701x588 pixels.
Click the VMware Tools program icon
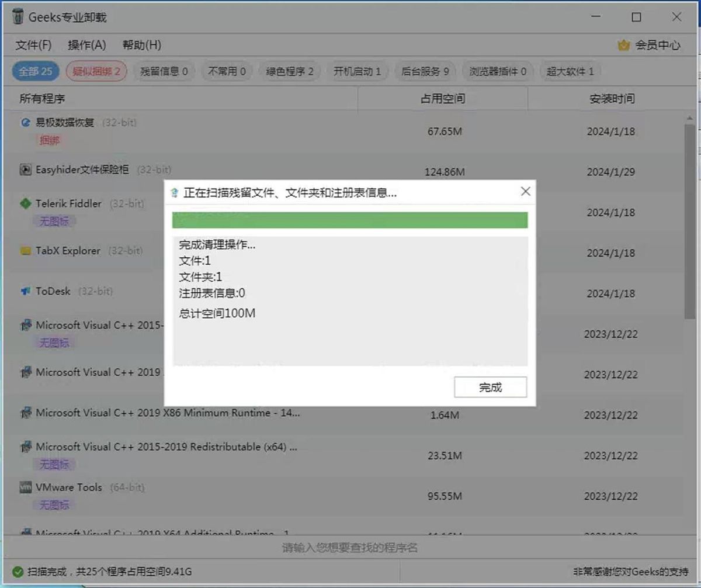(x=25, y=487)
